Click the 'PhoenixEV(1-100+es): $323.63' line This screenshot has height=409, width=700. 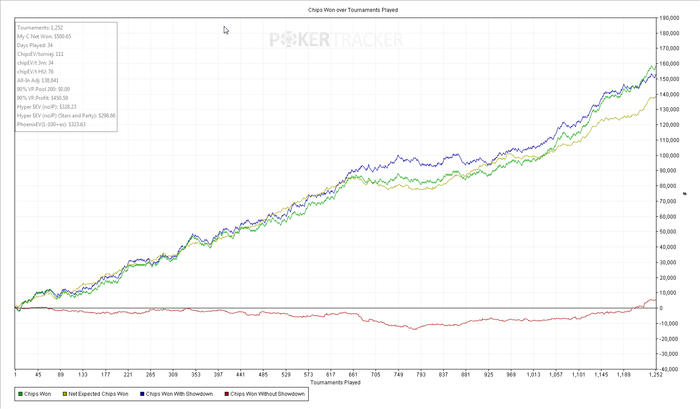pos(51,125)
